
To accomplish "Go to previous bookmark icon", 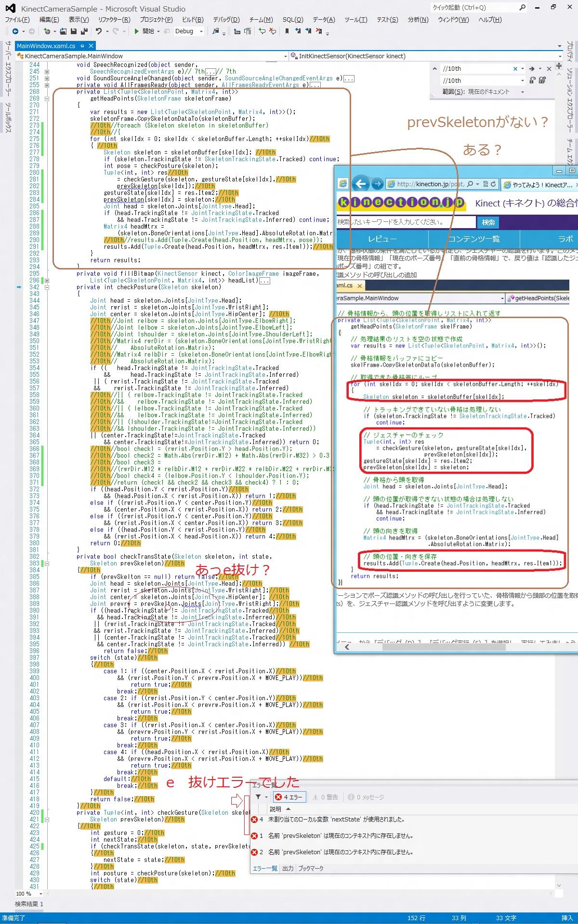I will pos(298,31).
